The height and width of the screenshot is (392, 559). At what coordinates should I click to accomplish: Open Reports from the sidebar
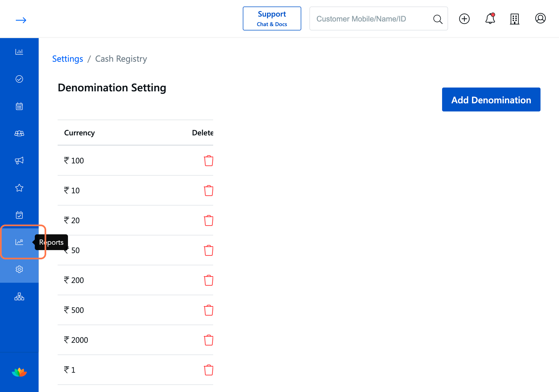pyautogui.click(x=19, y=242)
